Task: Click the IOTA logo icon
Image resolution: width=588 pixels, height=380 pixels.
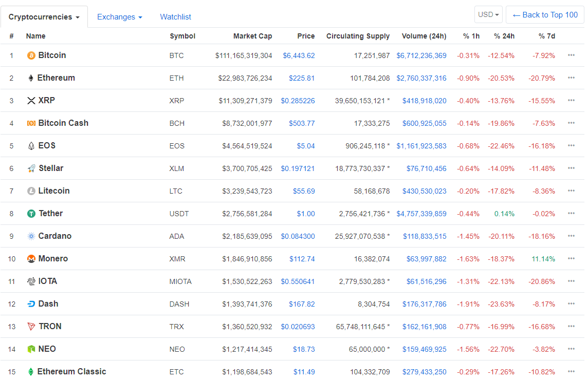Action: coord(31,281)
